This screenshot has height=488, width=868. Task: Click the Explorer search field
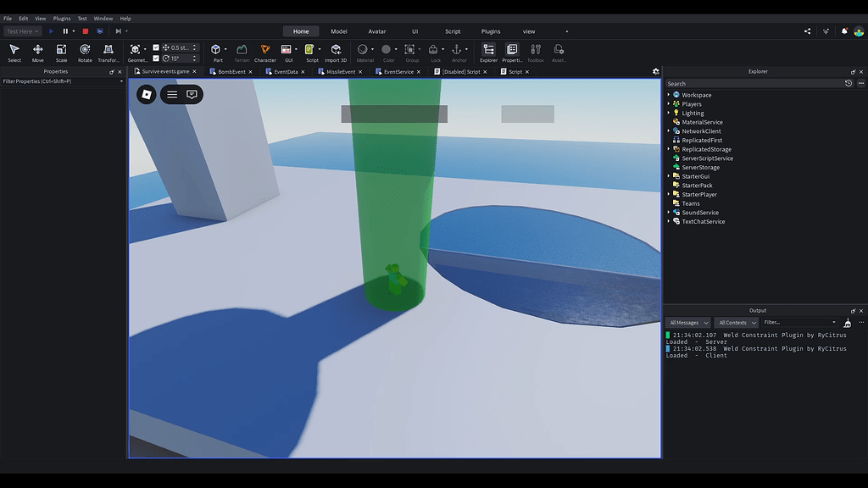(x=753, y=84)
